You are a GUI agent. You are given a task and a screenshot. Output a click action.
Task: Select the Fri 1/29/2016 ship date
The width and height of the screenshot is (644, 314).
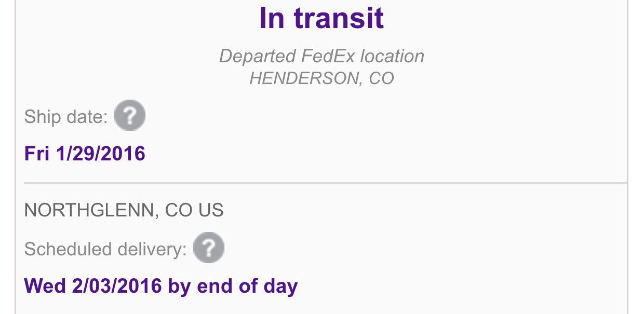tap(85, 154)
